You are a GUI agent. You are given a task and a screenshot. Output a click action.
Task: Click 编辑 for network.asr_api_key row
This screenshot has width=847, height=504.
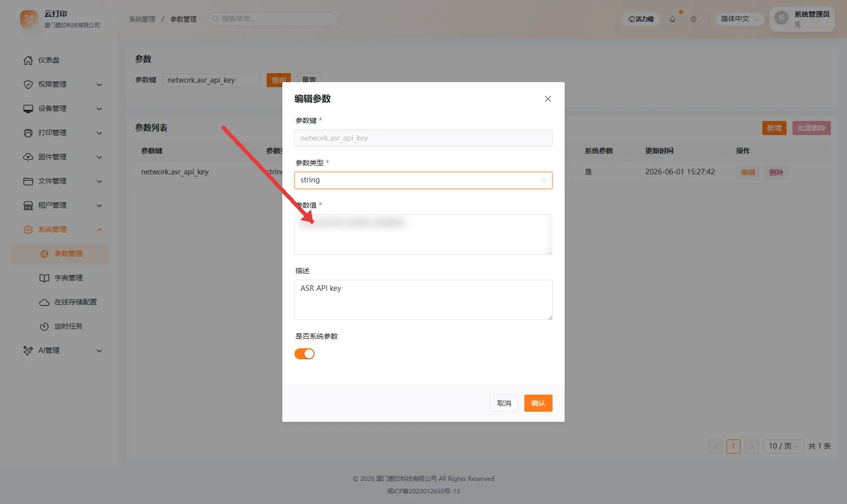click(x=748, y=172)
